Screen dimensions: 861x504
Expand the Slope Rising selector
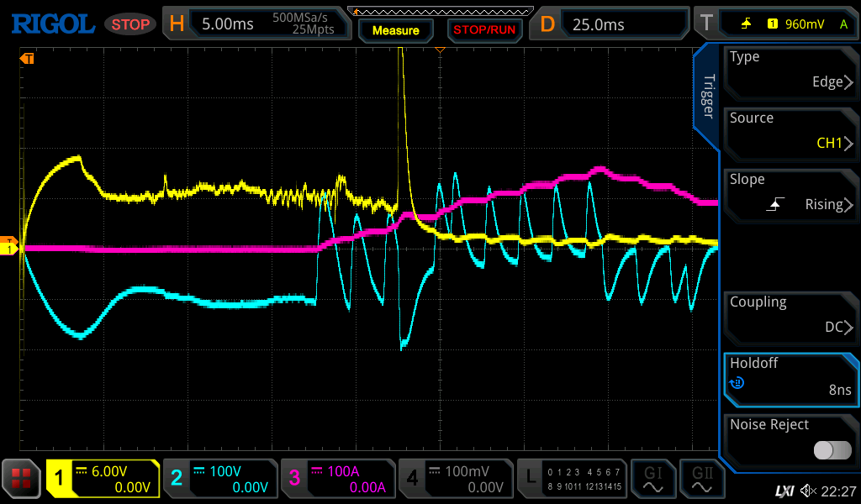[790, 192]
